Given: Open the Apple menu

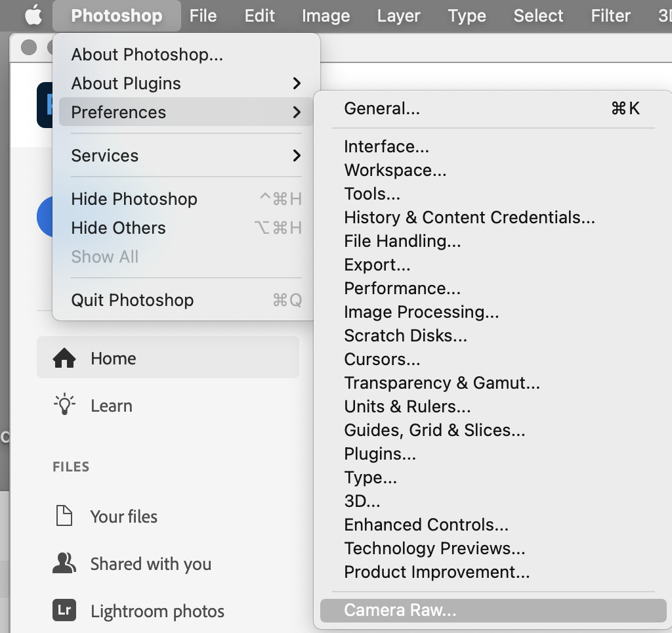Looking at the screenshot, I should click(x=33, y=14).
